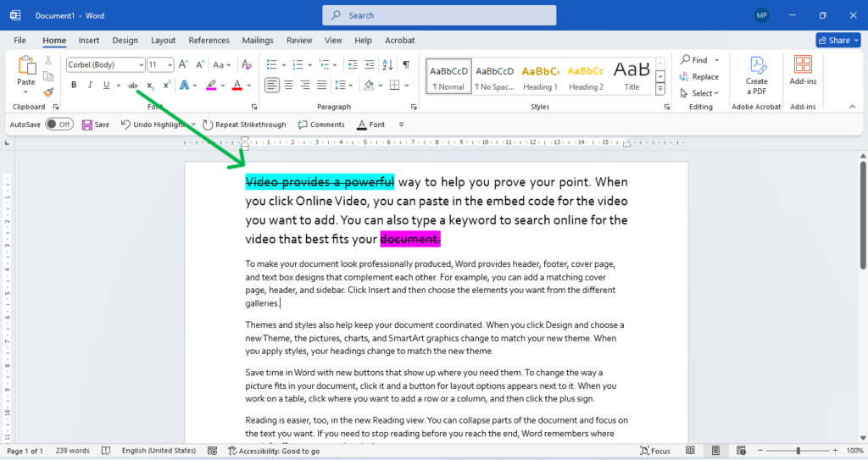
Task: Click the vertical scrollbar thumb
Action: point(862,215)
